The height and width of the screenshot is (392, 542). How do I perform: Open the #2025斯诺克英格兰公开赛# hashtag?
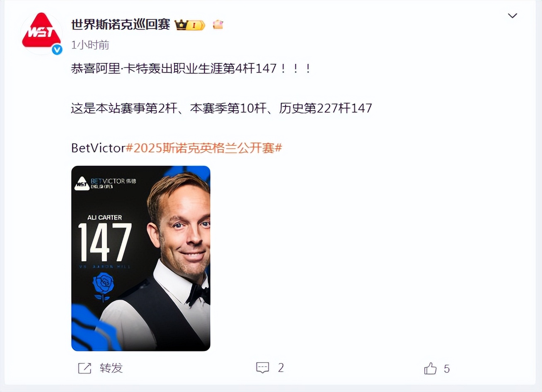tap(204, 148)
